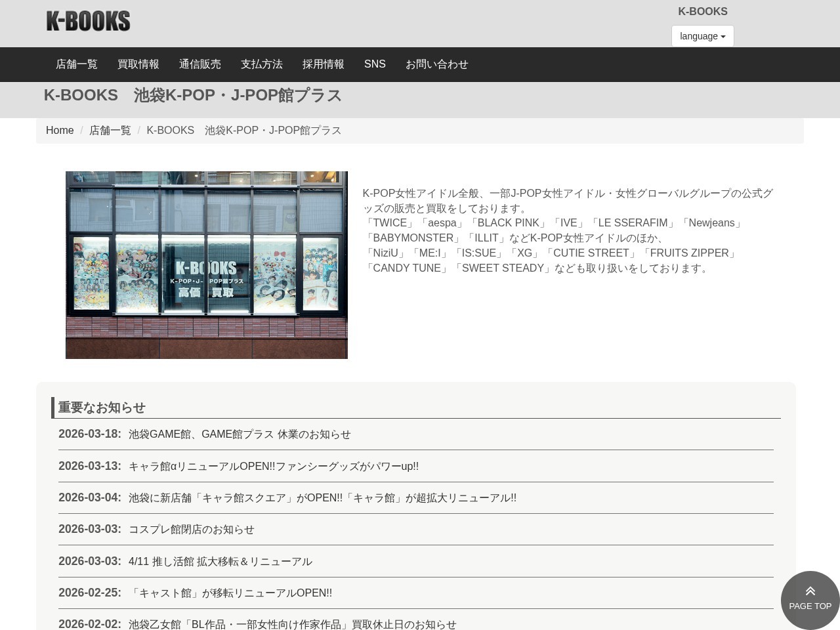Viewport: 840px width, 630px height.
Task: Open the 支払方法 page
Action: [261, 64]
